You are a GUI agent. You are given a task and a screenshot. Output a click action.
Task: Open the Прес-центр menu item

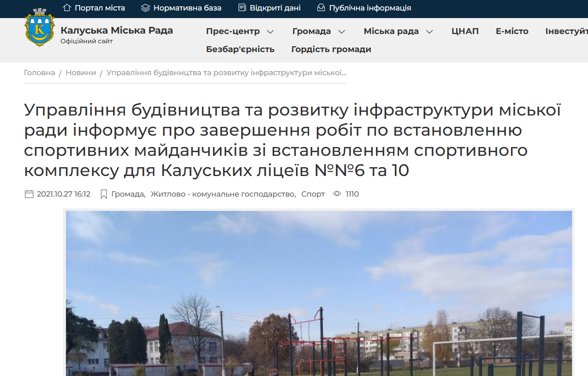click(x=233, y=31)
